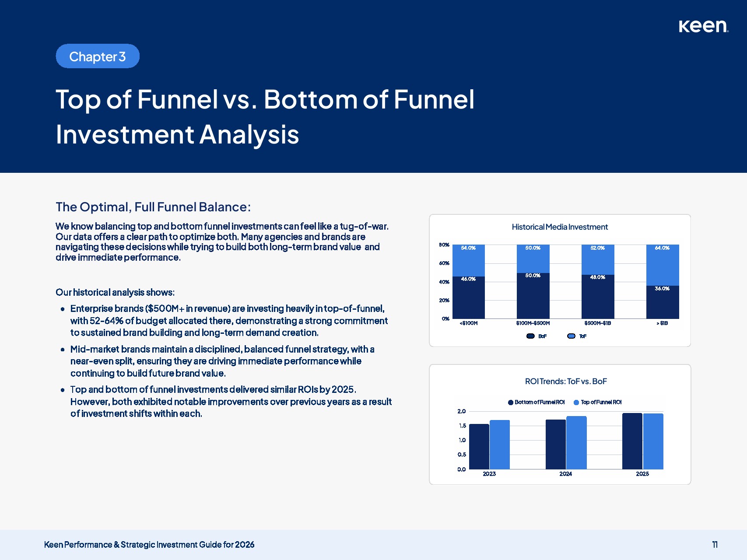Click the page number 11 in footer
This screenshot has width=747, height=560.
(715, 545)
